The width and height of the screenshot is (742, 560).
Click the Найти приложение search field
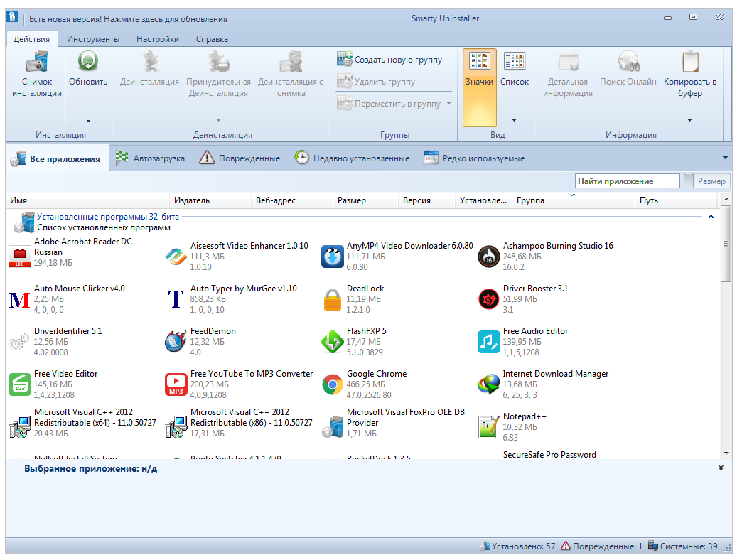626,181
